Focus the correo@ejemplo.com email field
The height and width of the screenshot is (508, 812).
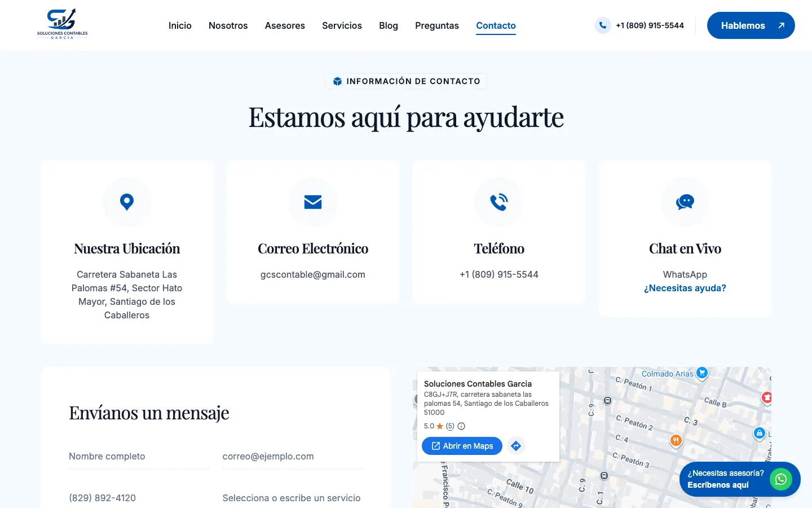(x=293, y=456)
